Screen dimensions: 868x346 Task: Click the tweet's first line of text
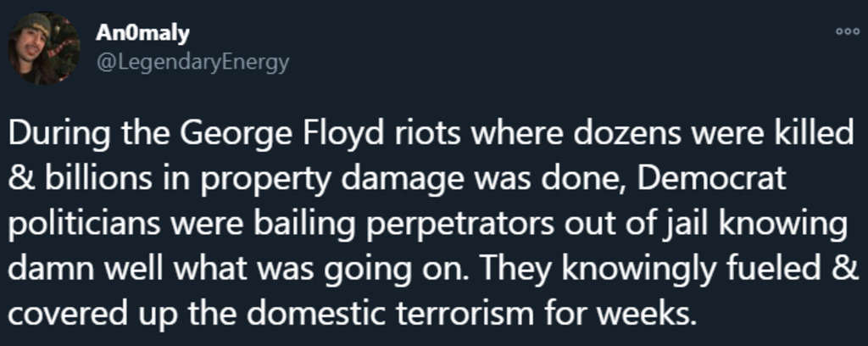[x=429, y=136]
